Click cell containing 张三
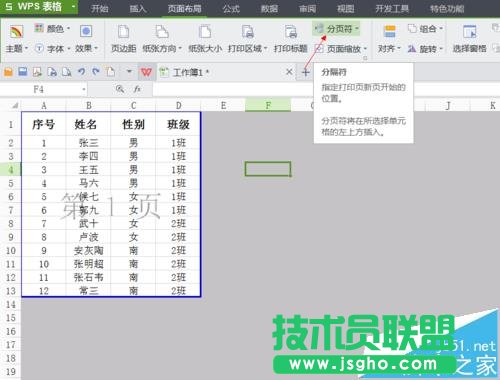The width and height of the screenshot is (500, 380). [x=89, y=143]
